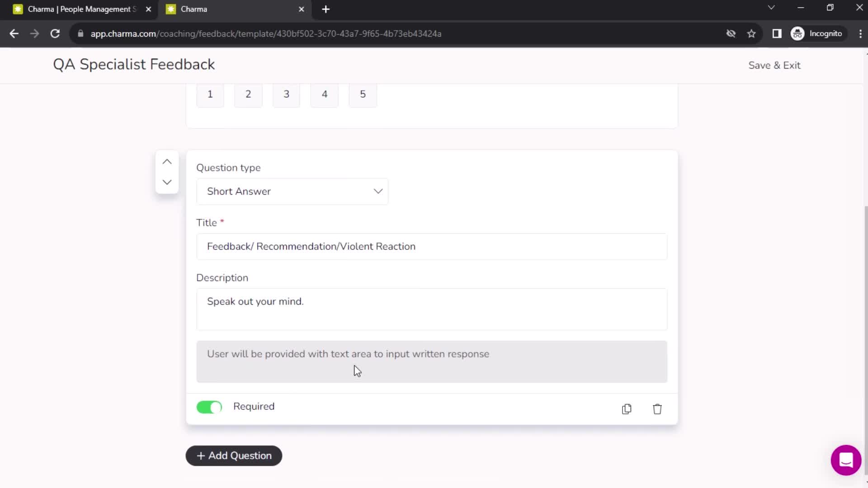This screenshot has width=868, height=488.
Task: Open the Chrome three-dot menu
Action: (x=860, y=33)
